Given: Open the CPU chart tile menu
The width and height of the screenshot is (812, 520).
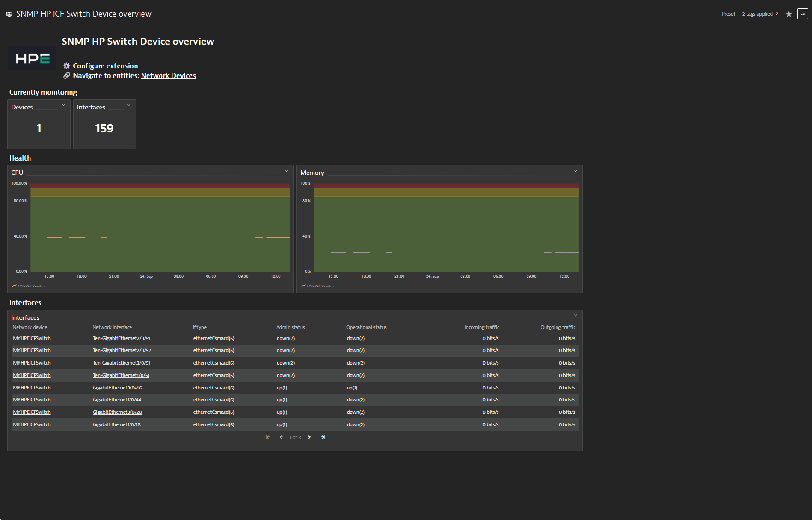Looking at the screenshot, I should click(286, 171).
